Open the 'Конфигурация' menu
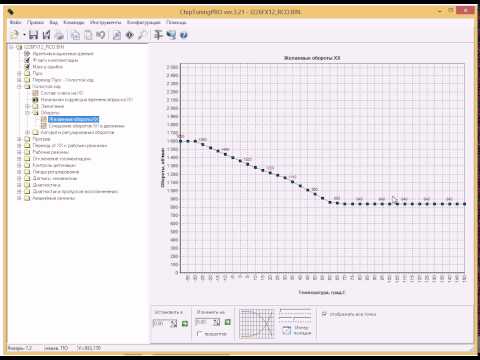This screenshot has width=480, height=360. click(x=144, y=22)
